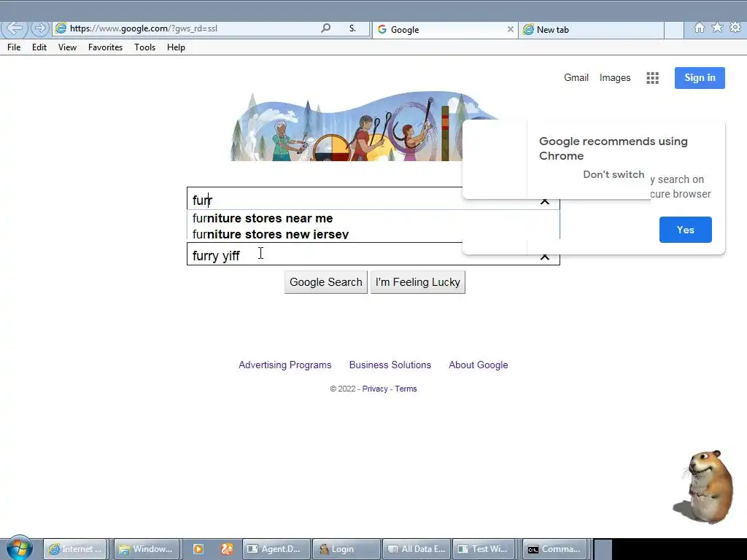The image size is (747, 560).
Task: Click the Google Search button
Action: tap(326, 282)
